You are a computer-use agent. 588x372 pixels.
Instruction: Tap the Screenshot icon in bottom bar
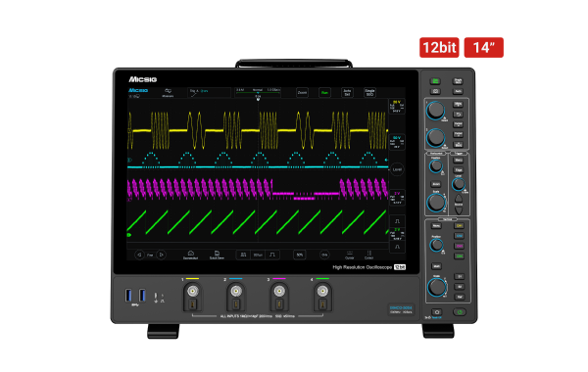coord(190,256)
